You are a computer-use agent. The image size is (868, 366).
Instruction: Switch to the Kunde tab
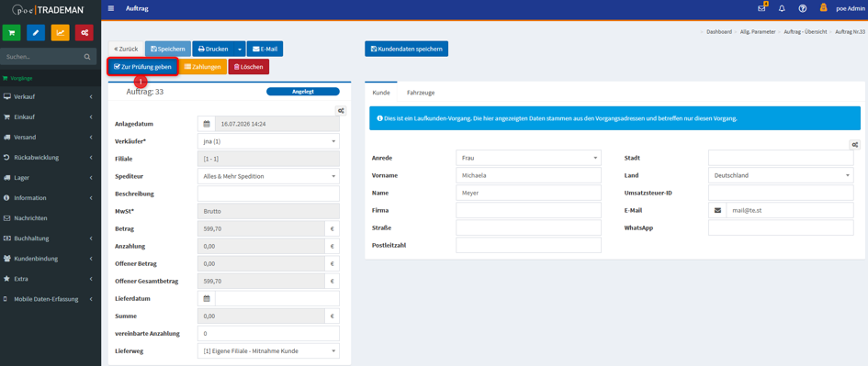pos(381,93)
